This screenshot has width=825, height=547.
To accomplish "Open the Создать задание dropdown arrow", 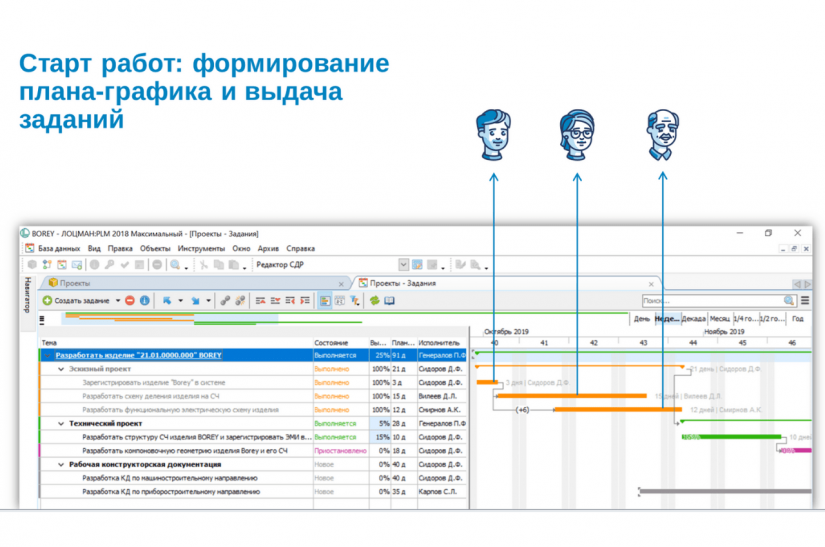I will point(118,300).
